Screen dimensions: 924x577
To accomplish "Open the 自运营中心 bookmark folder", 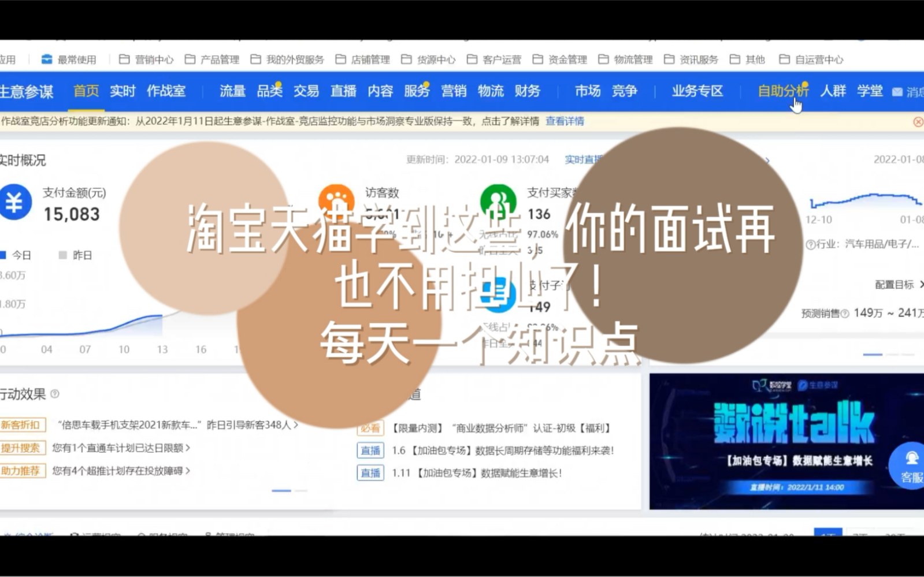I will pos(811,59).
